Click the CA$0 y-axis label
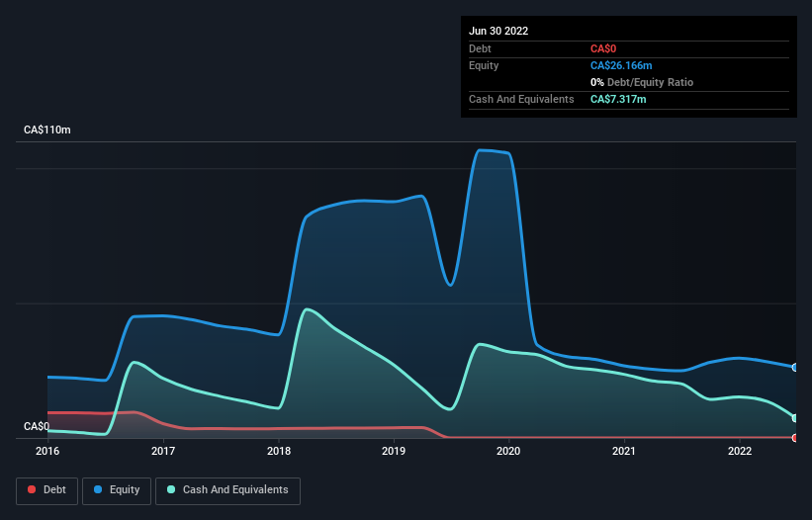Image resolution: width=812 pixels, height=520 pixels. [37, 426]
